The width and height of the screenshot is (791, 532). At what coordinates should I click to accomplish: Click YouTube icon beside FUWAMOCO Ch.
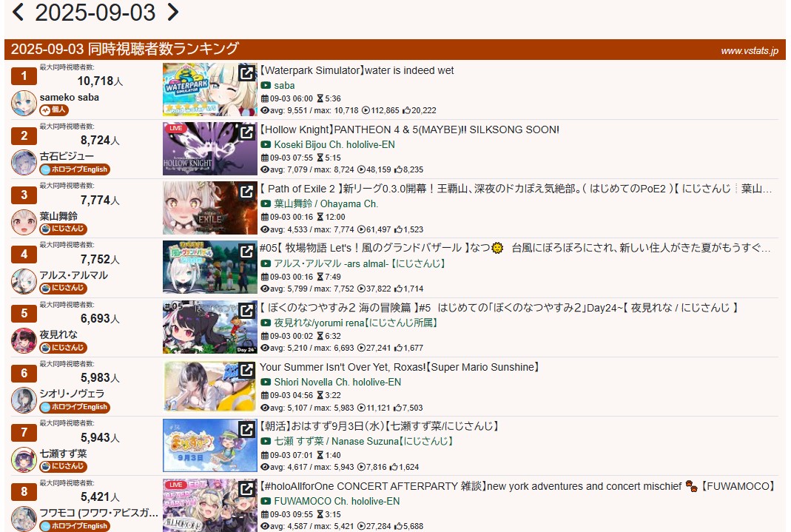click(266, 501)
